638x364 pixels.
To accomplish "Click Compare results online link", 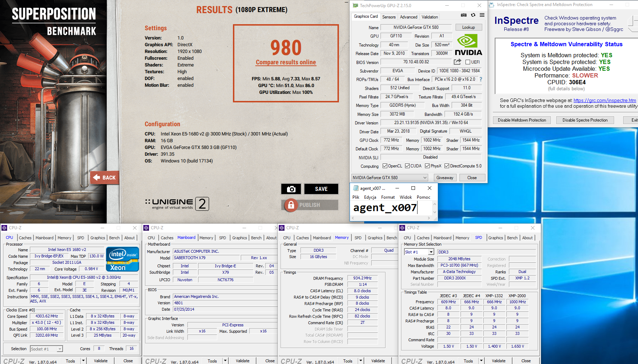I will pyautogui.click(x=286, y=62).
